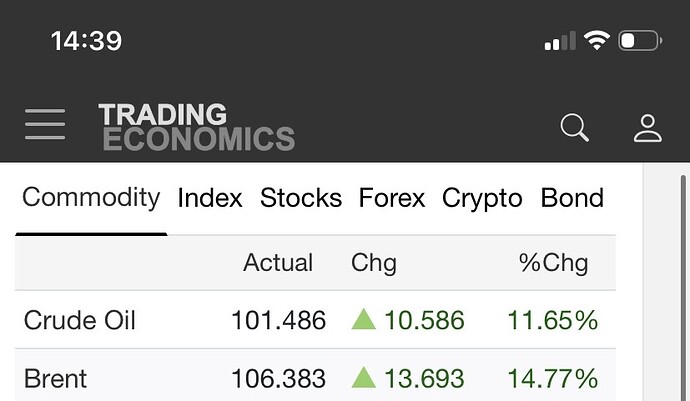Select the Commodity tab
Viewport: 690px width, 401px height.
point(91,197)
